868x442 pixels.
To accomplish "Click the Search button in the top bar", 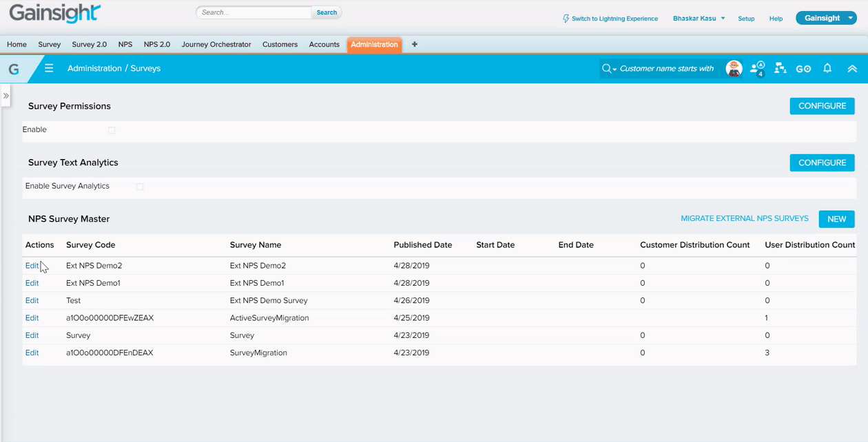I will click(327, 12).
